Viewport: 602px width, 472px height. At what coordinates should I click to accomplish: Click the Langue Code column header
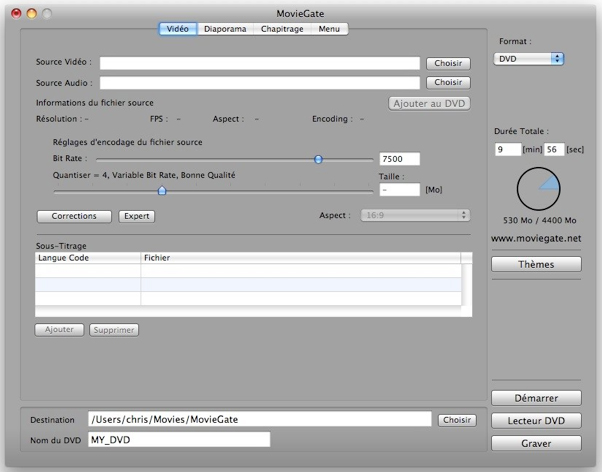(88, 258)
